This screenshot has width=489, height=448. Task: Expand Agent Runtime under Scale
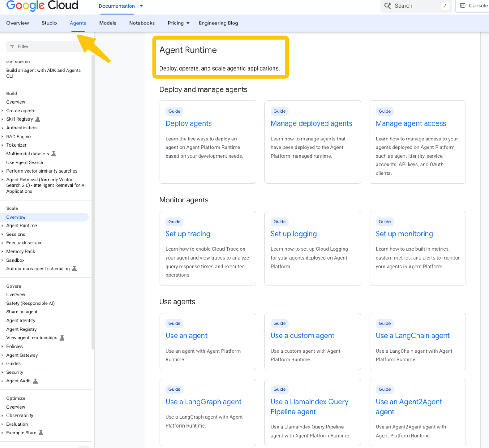2,226
